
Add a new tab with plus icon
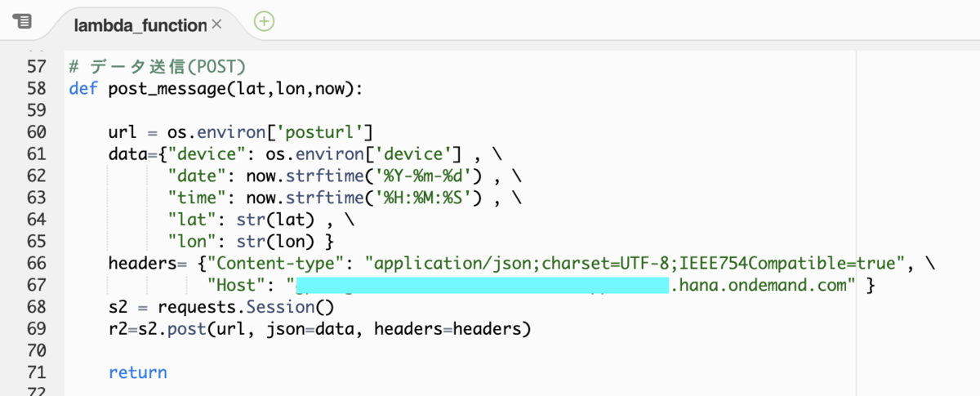[x=264, y=22]
